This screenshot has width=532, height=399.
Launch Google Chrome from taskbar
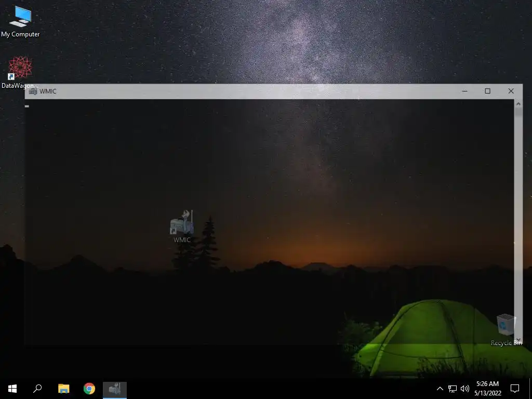(x=89, y=389)
